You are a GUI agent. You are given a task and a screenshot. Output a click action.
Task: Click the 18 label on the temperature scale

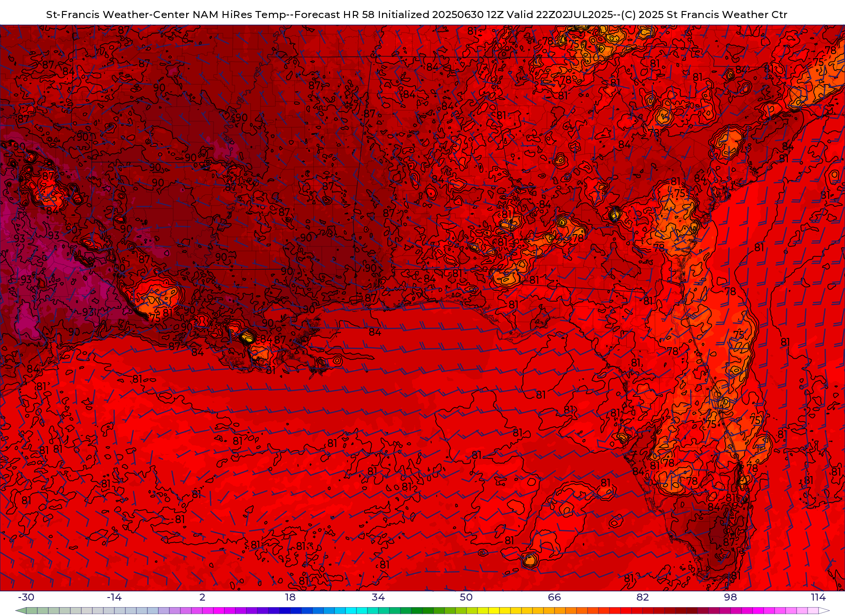tap(290, 597)
